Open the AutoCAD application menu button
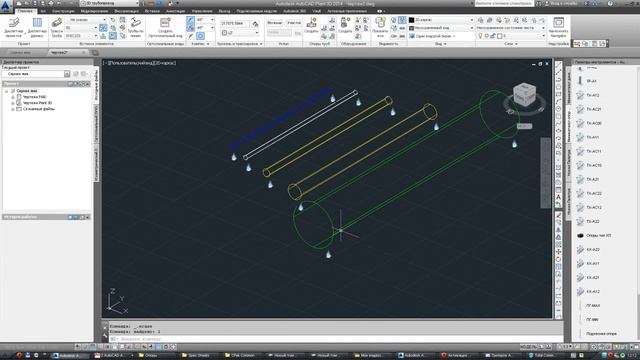Viewport: 640px width, 360px height. pos(6,6)
